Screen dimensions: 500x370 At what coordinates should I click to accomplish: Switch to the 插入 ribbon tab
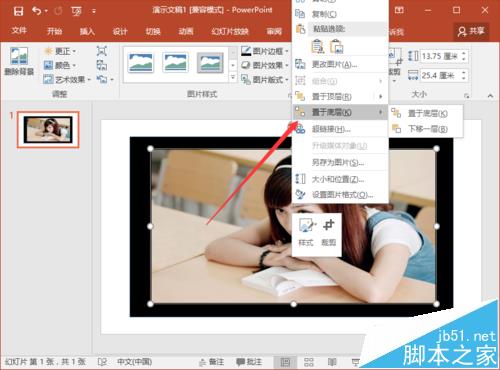click(87, 31)
